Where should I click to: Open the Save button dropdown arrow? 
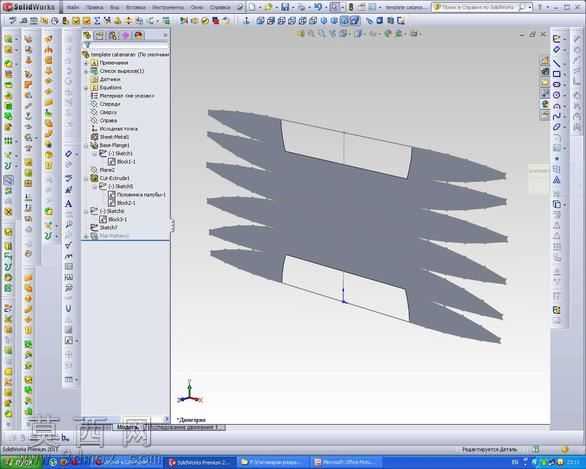tap(293, 7)
